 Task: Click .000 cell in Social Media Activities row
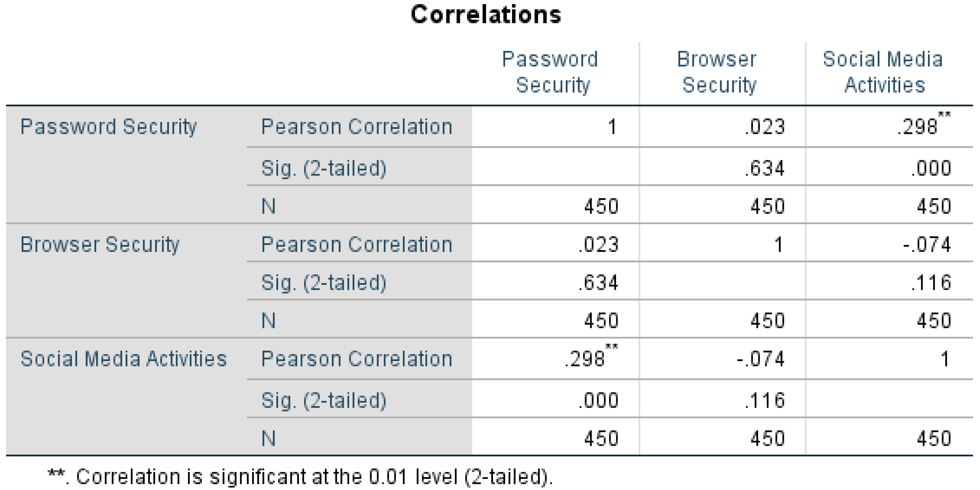(x=599, y=400)
